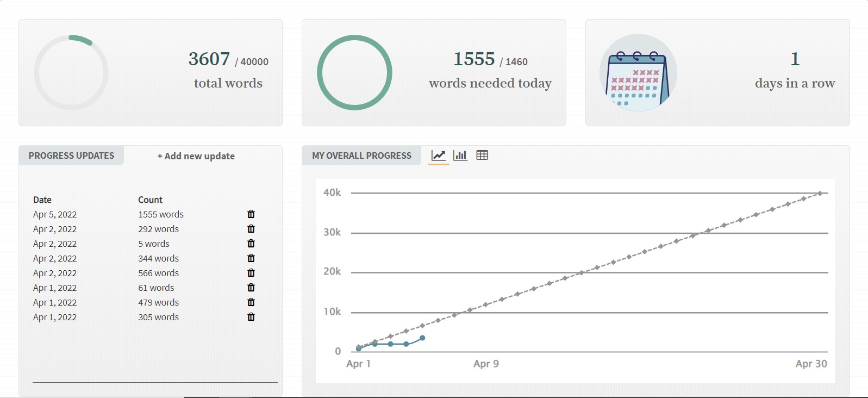Remove the 5 words update
The height and width of the screenshot is (398, 868).
[251, 244]
